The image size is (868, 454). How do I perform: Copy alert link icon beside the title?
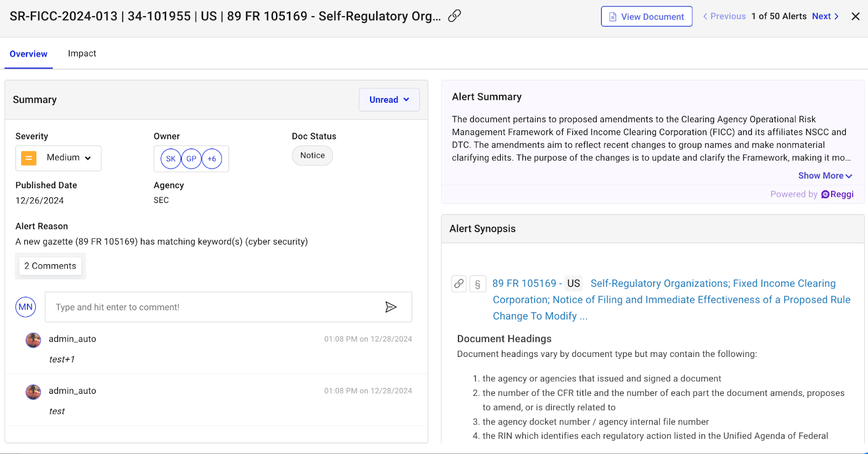(x=455, y=16)
